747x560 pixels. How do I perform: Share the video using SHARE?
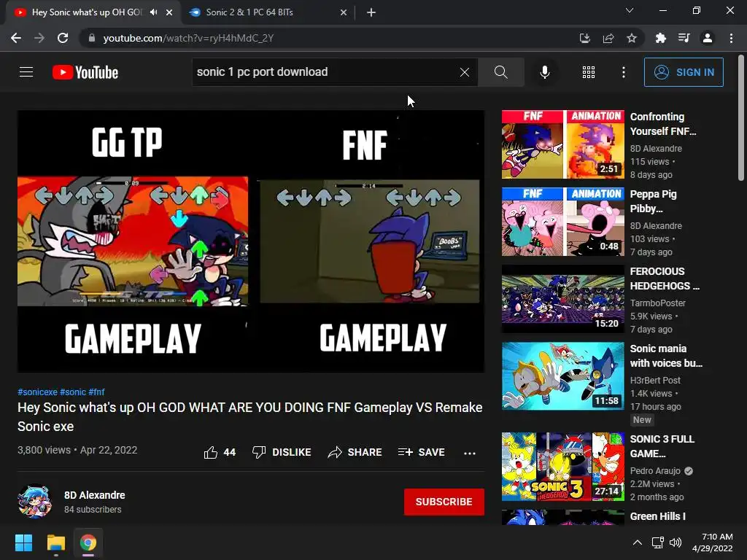coord(355,452)
